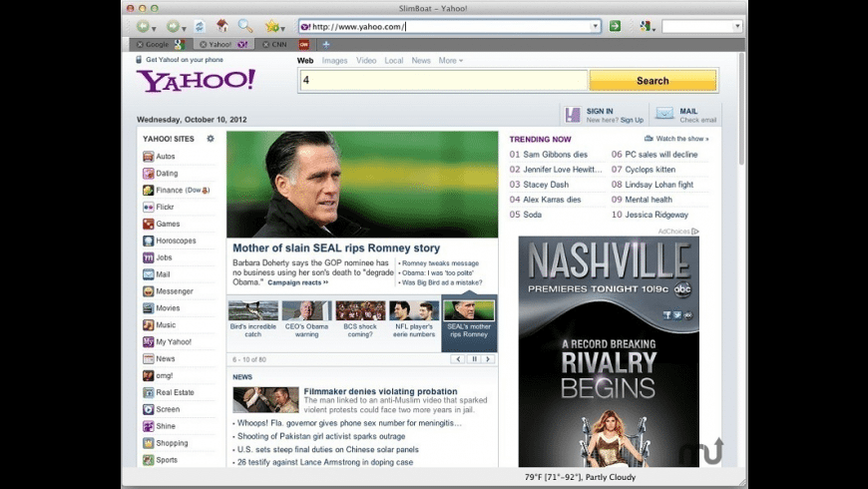Viewport: 868px width, 489px height.
Task: Click the Sign Up link
Action: click(x=632, y=120)
